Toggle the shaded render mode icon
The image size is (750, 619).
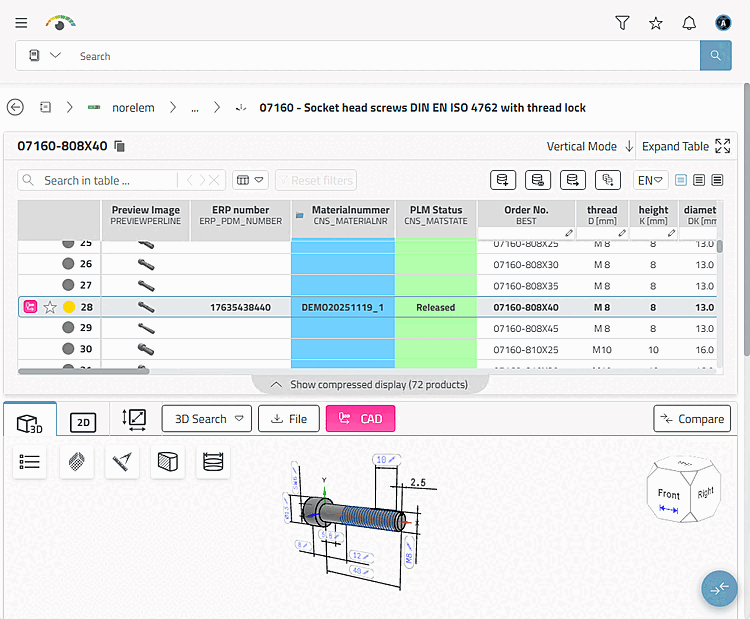tap(77, 462)
